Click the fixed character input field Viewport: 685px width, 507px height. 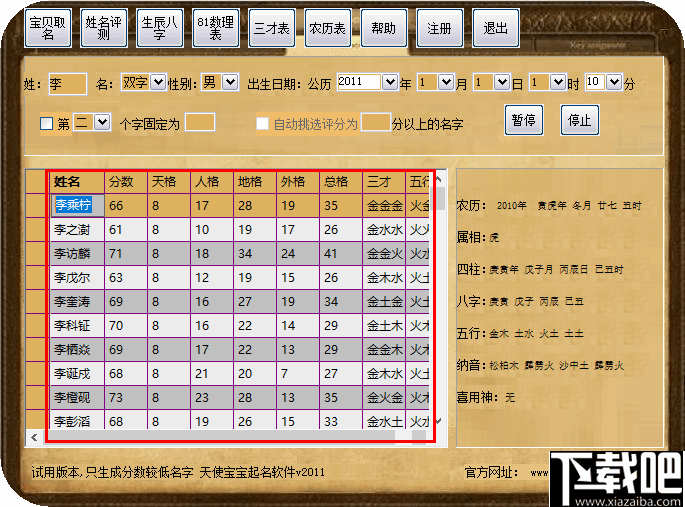200,122
